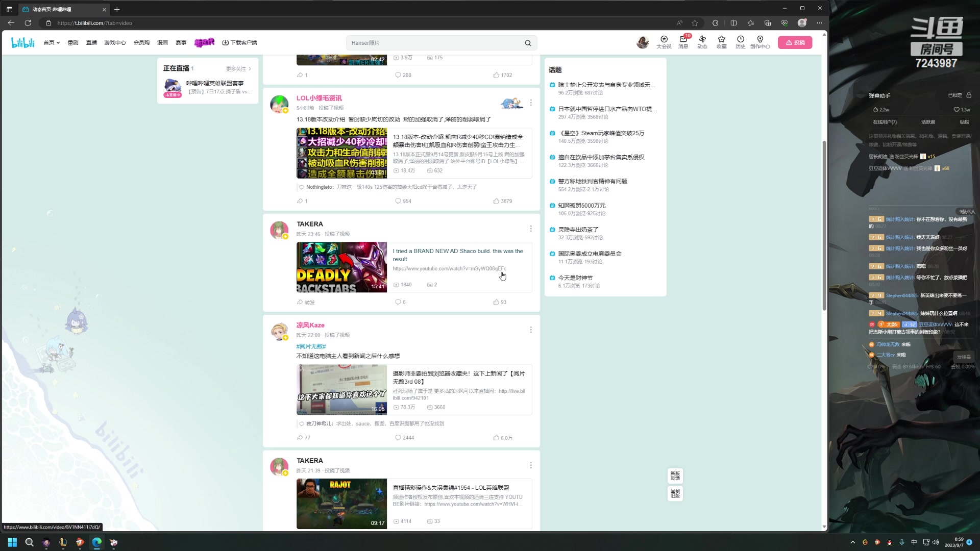The height and width of the screenshot is (551, 980).
Task: Select 在线用户(7) tab in 弹幕助手
Action: click(x=885, y=122)
